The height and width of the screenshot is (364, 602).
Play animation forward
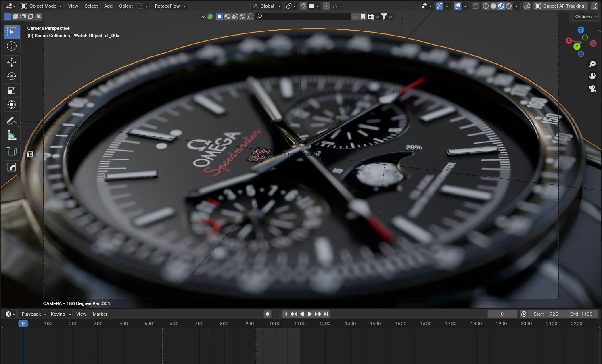click(x=309, y=314)
